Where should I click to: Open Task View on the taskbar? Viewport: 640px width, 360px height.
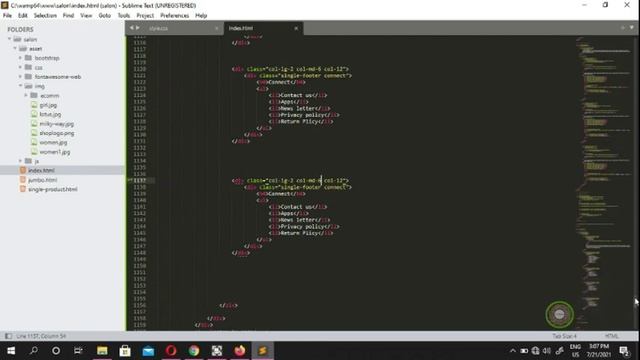(78, 351)
